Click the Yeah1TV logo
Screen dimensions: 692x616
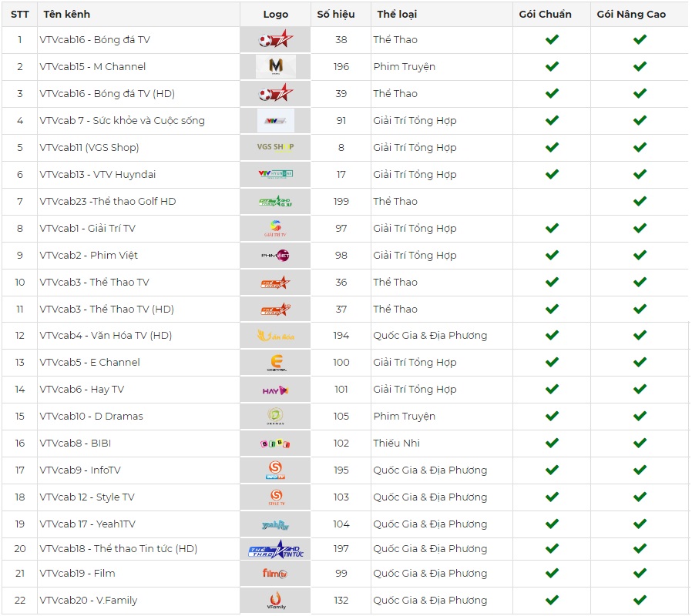[276, 524]
